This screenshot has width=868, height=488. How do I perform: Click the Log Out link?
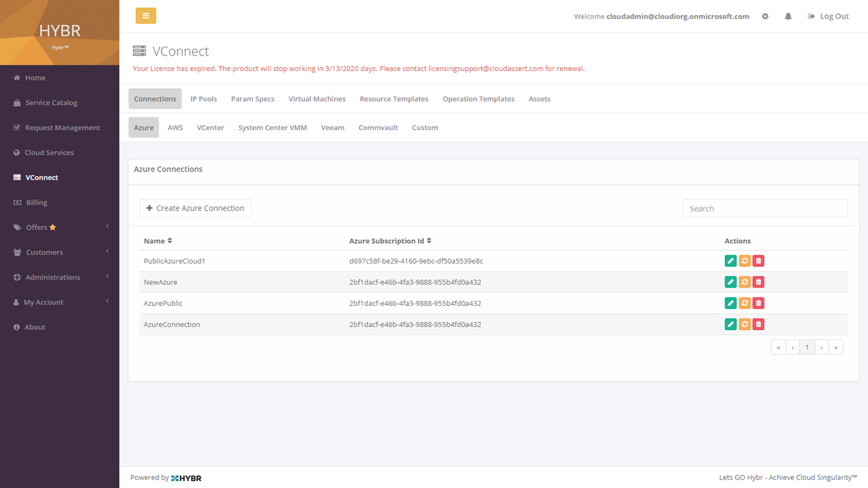pos(828,16)
